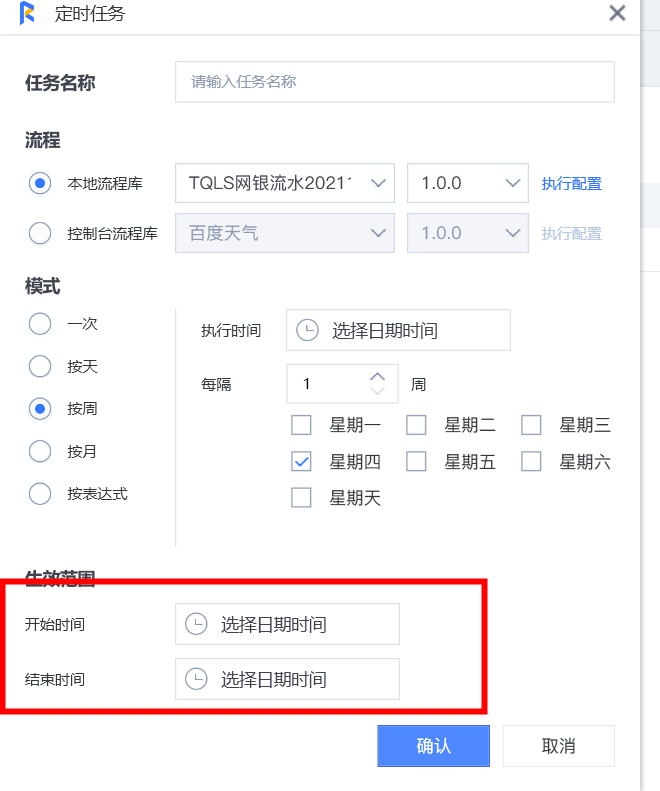The height and width of the screenshot is (791, 660).
Task: Open the TQLS网银流水 process dropdown
Action: click(285, 183)
